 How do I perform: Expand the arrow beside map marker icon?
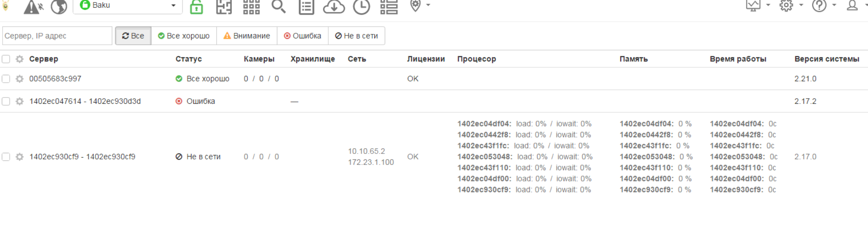[428, 5]
